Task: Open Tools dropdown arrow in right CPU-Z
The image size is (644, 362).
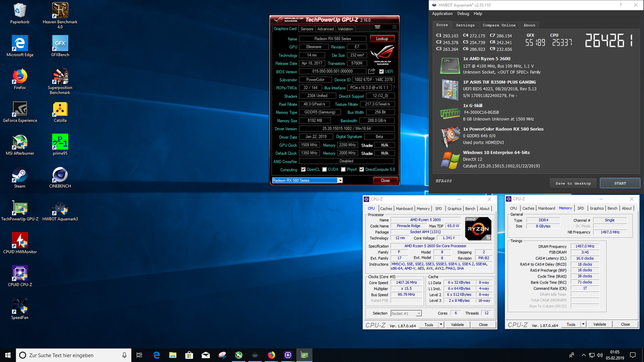Action: click(x=583, y=324)
